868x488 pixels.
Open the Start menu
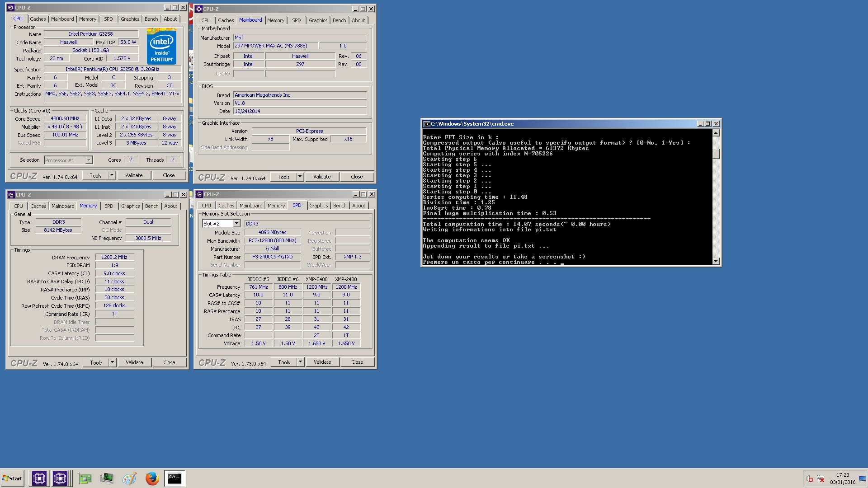(x=13, y=478)
